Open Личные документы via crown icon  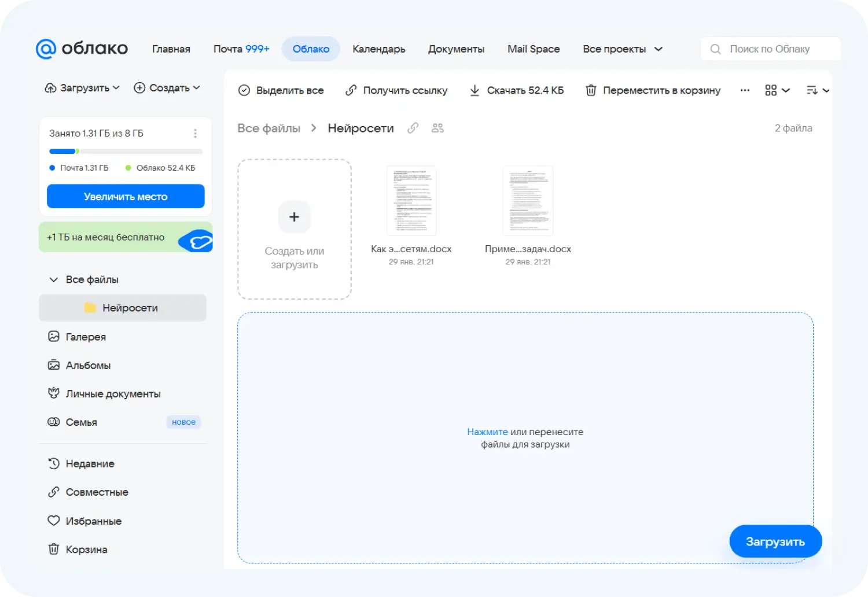tap(53, 393)
